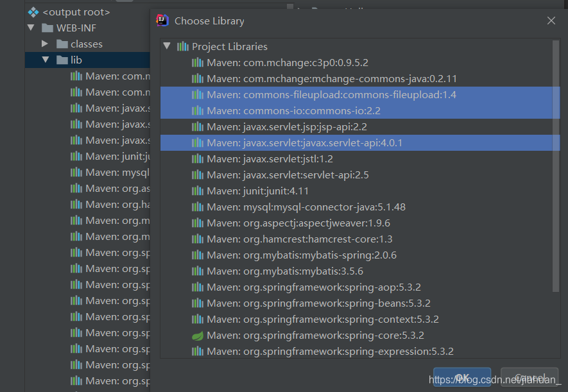
Task: Click library icon of javax.servlet-api:4.0.1
Action: (198, 143)
